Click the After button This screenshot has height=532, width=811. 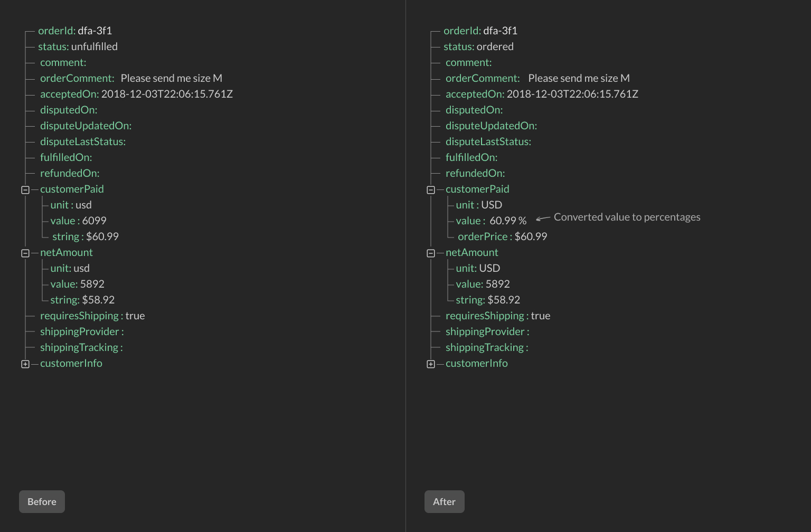(444, 501)
